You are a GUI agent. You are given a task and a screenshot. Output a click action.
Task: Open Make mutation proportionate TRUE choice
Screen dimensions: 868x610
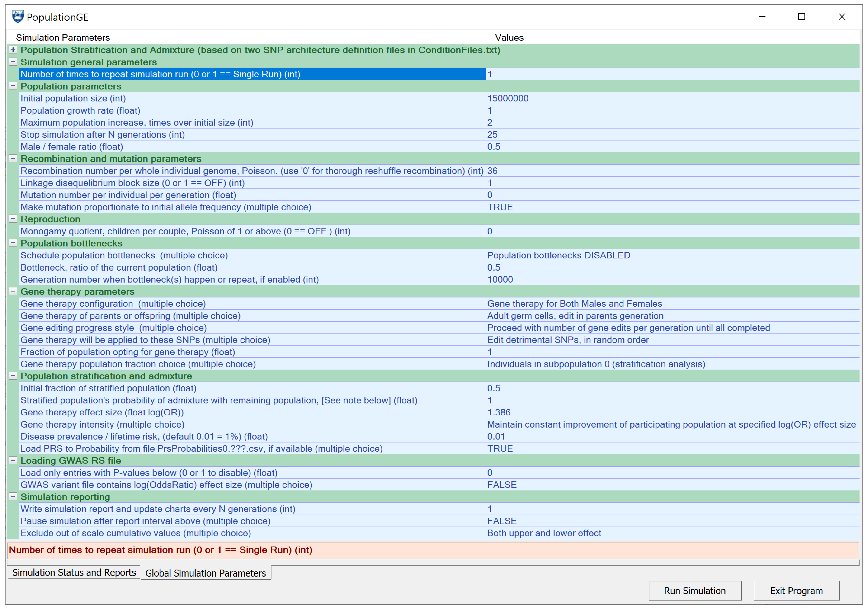pos(673,207)
